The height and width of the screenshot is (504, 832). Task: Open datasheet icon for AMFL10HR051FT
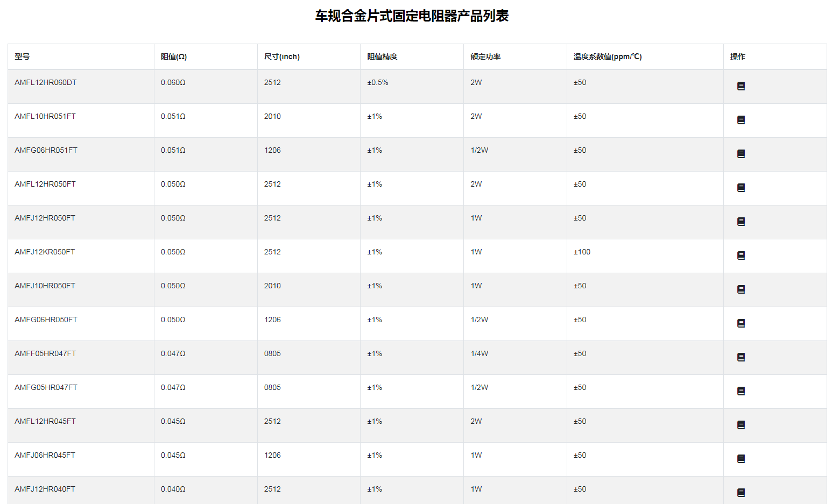coord(741,120)
